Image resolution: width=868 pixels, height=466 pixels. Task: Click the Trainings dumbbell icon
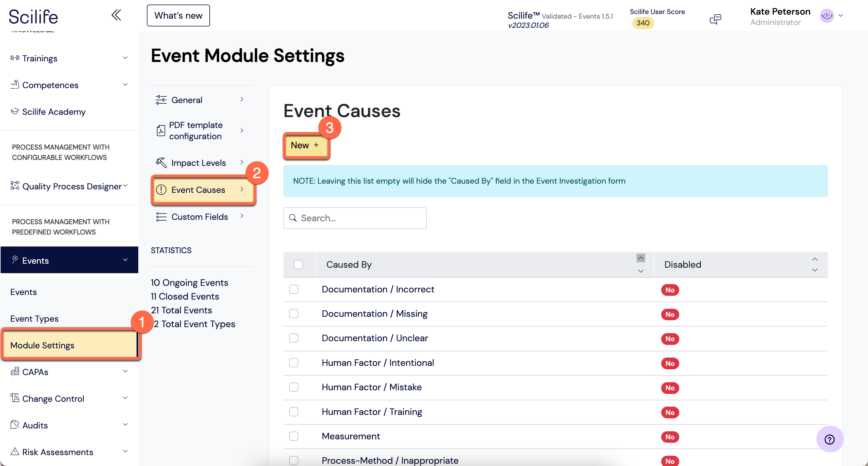[15, 58]
